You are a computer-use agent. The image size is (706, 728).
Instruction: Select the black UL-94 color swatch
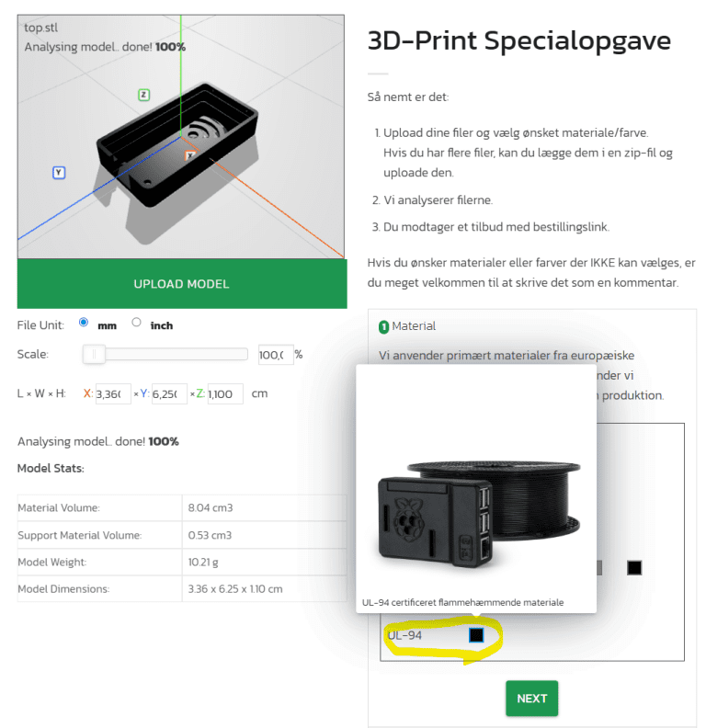pyautogui.click(x=476, y=634)
